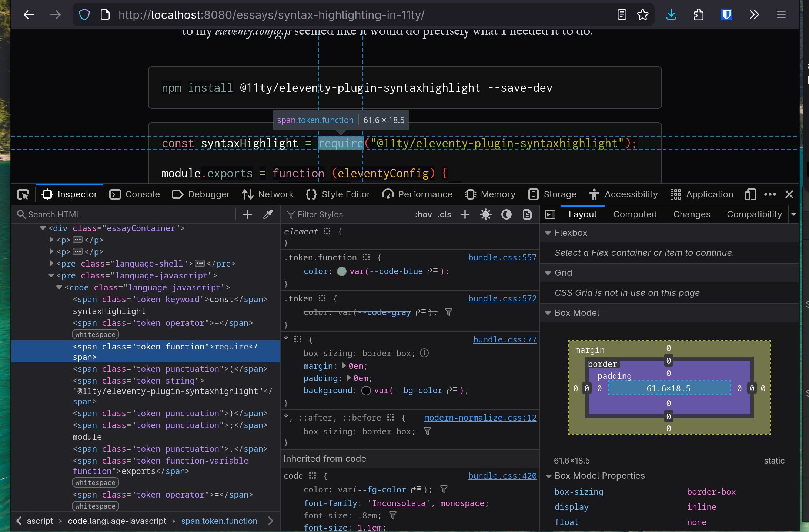The height and width of the screenshot is (532, 809).
Task: Open the Network panel
Action: pyautogui.click(x=267, y=194)
